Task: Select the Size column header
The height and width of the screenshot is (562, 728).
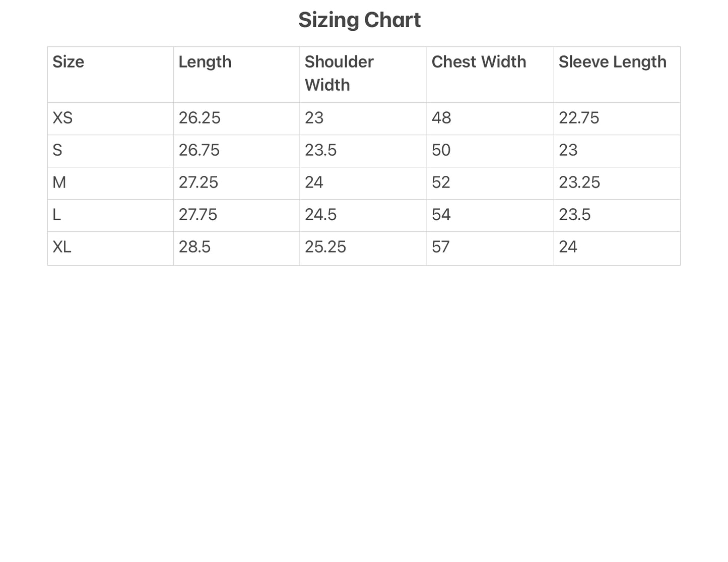Action: 69,61
